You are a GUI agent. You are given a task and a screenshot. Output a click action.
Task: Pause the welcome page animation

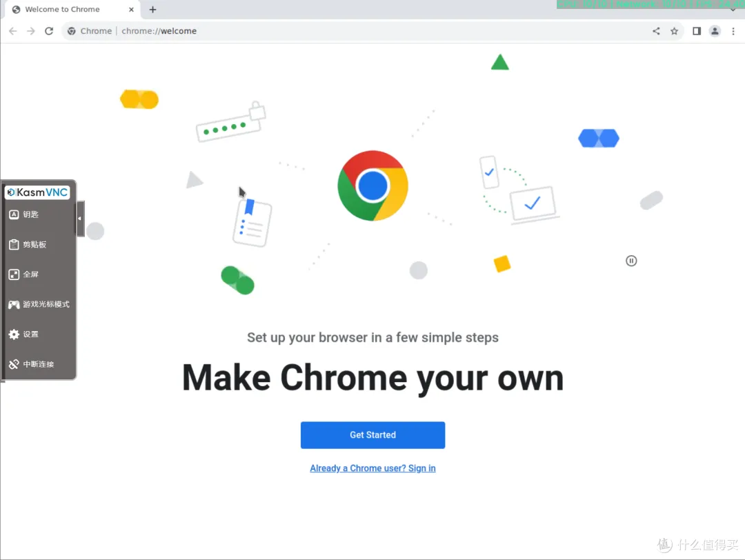(631, 261)
